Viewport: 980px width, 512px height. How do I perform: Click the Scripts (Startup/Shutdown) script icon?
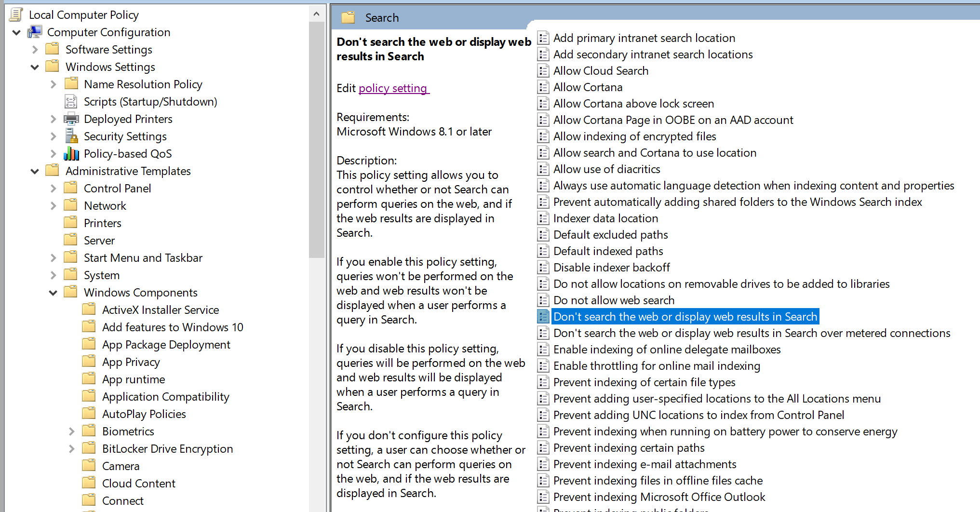tap(71, 101)
